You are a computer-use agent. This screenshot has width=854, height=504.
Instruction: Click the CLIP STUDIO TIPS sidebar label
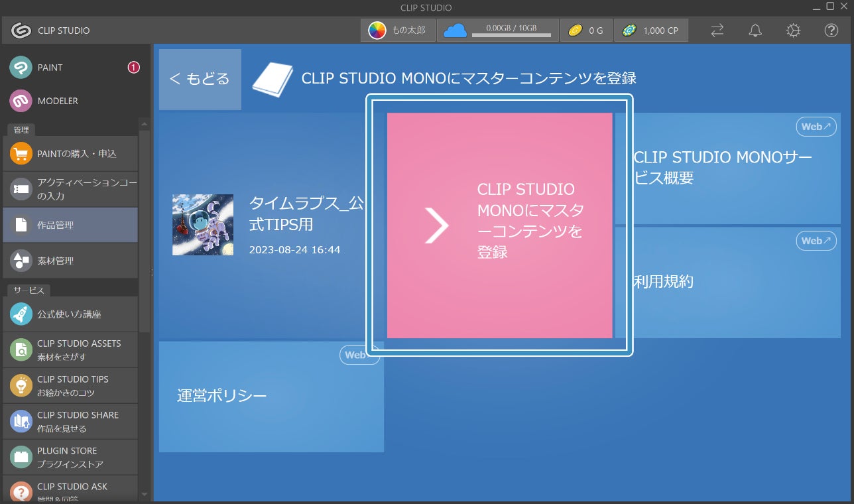tap(73, 379)
